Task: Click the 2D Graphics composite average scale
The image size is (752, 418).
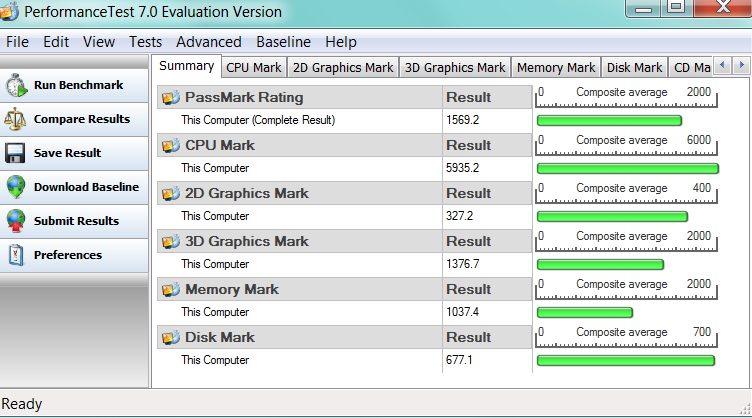Action: [x=626, y=192]
